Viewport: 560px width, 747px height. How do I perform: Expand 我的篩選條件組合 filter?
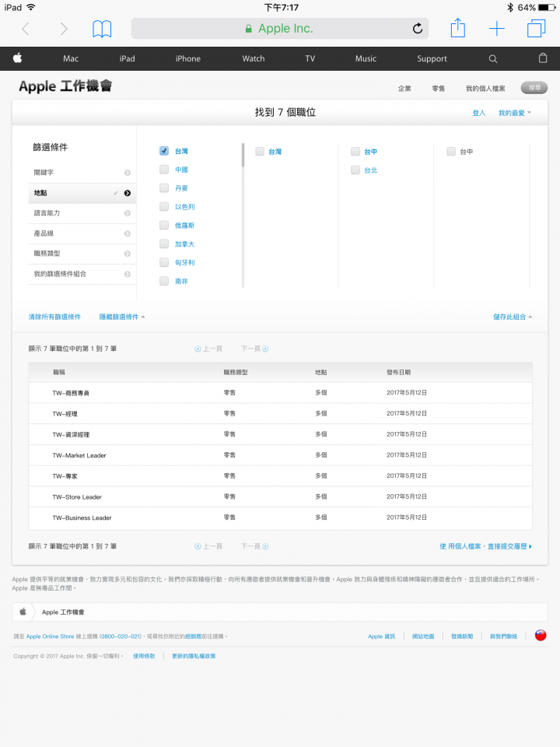click(x=82, y=274)
